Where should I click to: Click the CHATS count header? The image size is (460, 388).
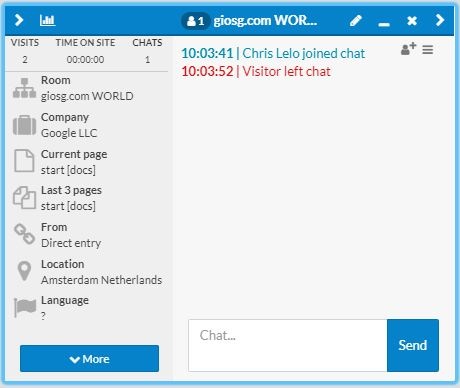pyautogui.click(x=147, y=43)
